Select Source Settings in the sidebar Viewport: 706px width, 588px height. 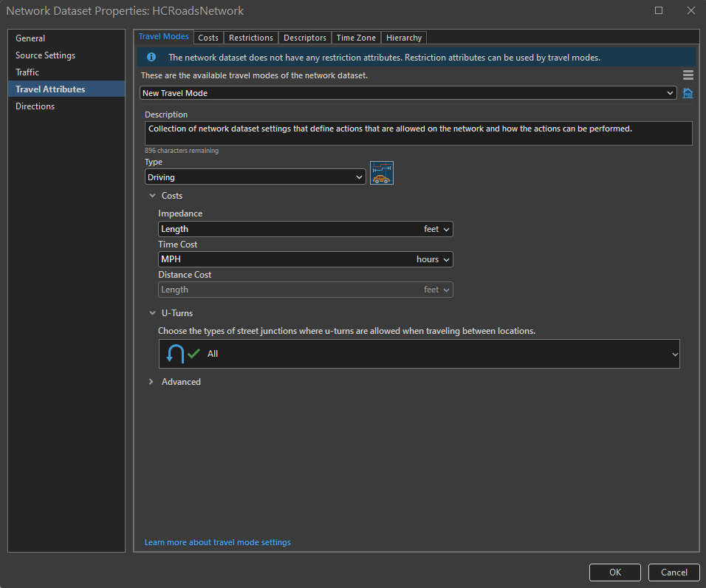point(45,55)
